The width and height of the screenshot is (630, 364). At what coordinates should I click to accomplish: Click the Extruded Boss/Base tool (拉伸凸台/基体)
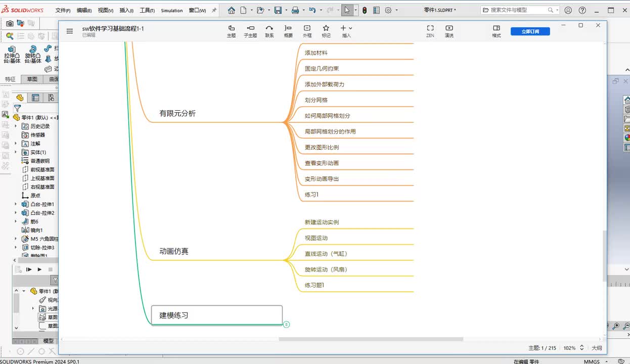point(12,55)
